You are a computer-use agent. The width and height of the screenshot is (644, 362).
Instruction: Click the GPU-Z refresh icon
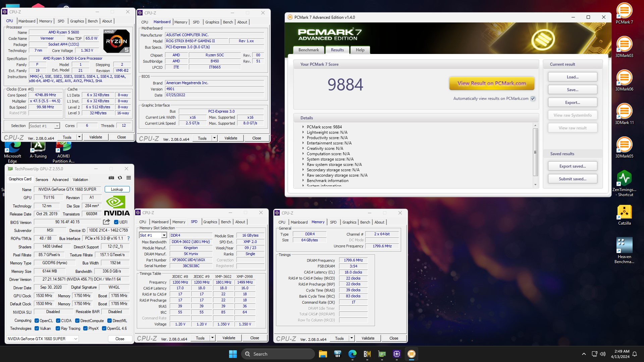pyautogui.click(x=120, y=178)
